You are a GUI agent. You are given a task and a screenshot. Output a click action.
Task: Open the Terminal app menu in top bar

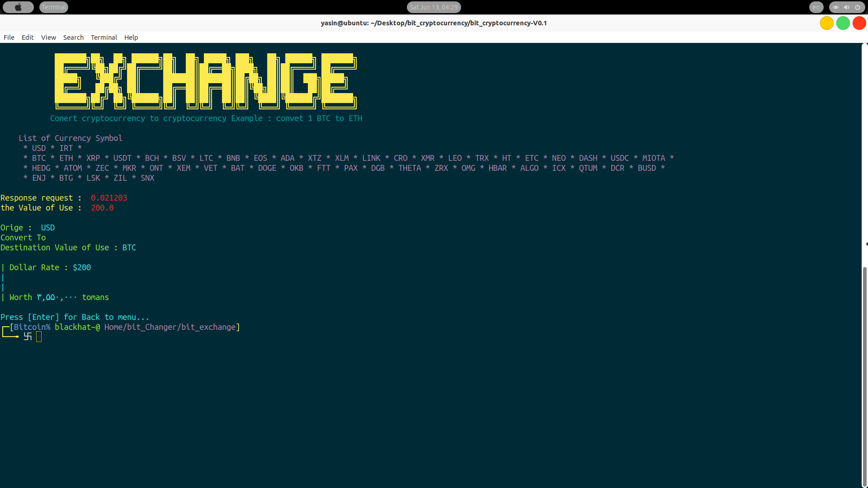(54, 7)
